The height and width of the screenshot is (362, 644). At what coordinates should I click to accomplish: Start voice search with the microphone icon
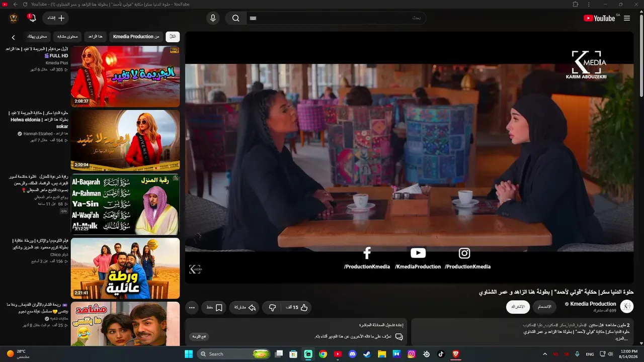pyautogui.click(x=213, y=18)
